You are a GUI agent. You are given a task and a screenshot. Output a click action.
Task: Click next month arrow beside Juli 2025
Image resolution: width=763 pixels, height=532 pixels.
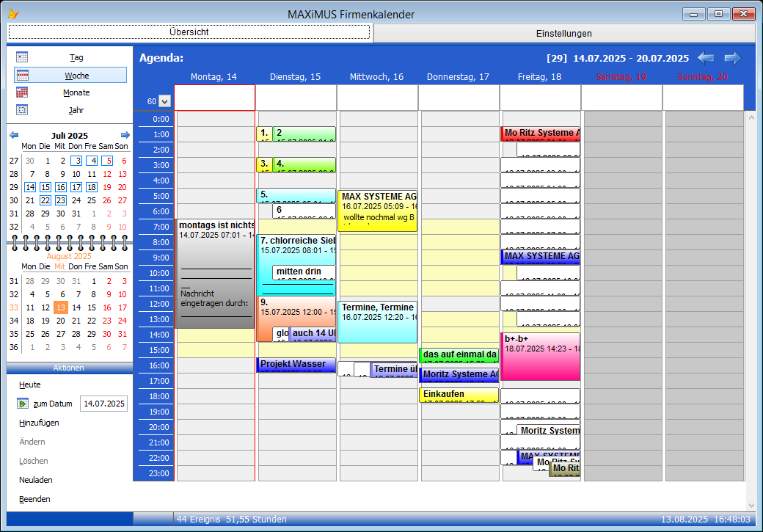[x=125, y=135]
